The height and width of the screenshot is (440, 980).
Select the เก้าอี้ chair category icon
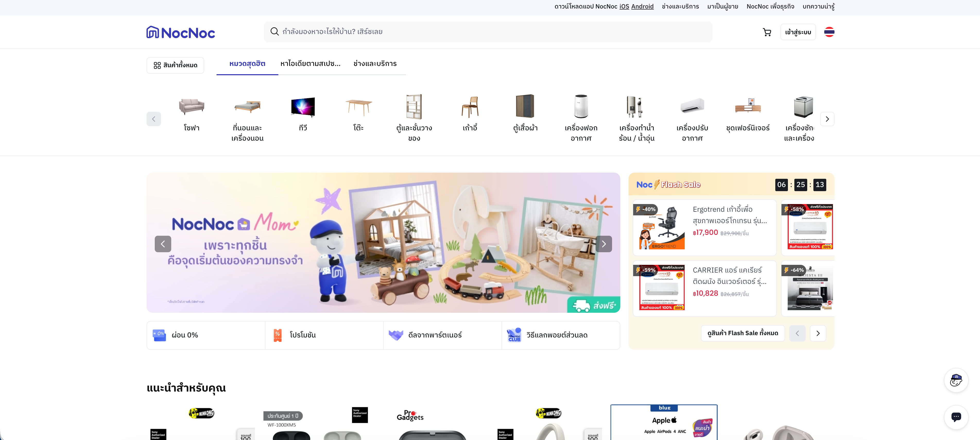[x=470, y=106]
